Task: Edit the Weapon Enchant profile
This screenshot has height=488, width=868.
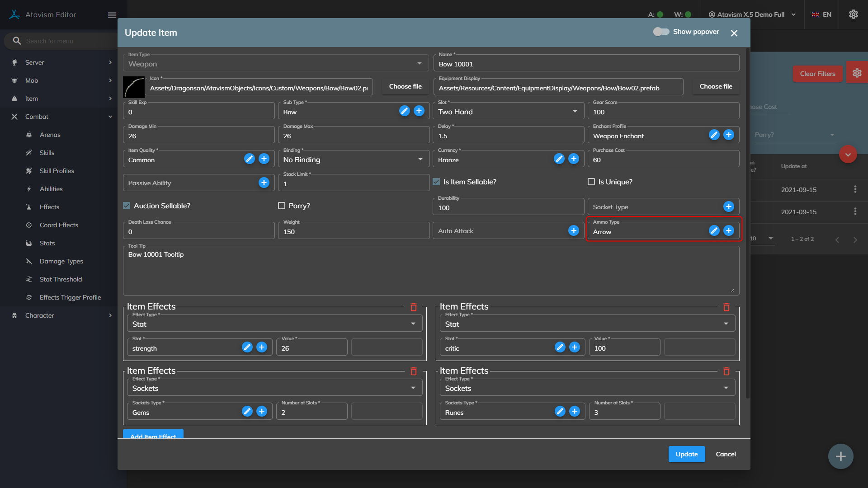Action: (714, 135)
